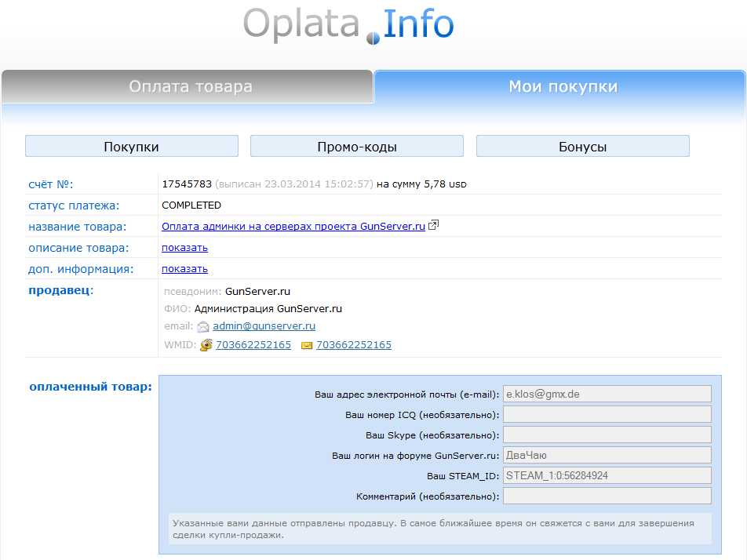Open the first WMID 703662252165 link
The image size is (747, 560).
tap(253, 345)
